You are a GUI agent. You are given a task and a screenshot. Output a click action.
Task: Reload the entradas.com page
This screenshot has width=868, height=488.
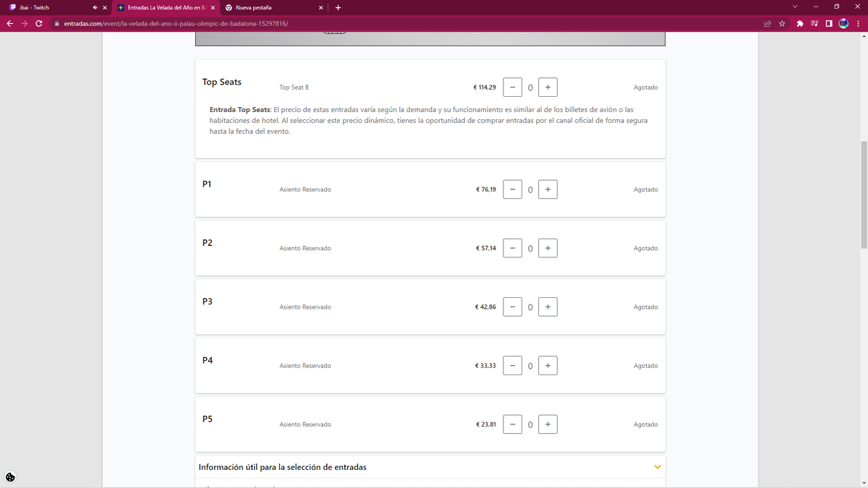click(x=38, y=23)
